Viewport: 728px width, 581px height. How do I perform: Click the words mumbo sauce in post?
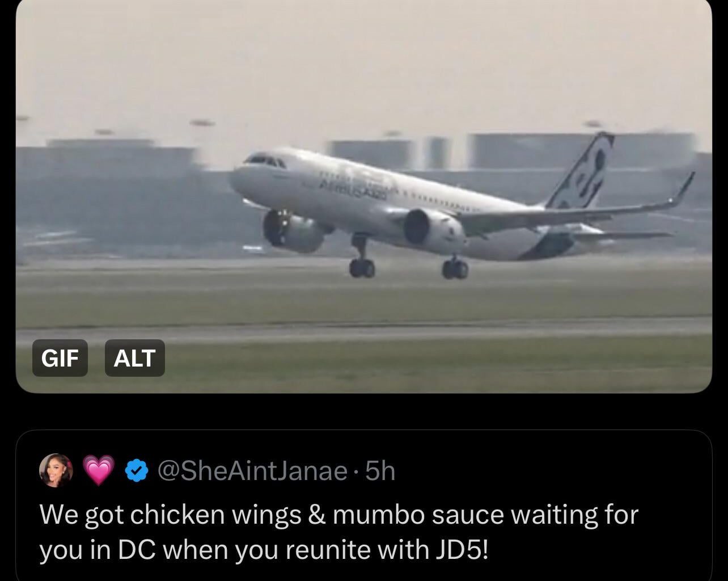(418, 515)
